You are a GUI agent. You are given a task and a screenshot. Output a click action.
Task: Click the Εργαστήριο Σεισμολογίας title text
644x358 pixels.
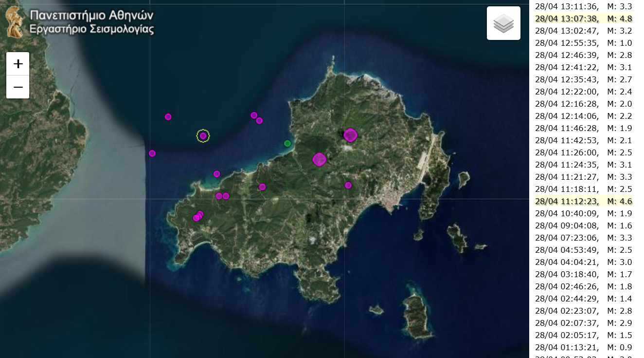click(91, 29)
